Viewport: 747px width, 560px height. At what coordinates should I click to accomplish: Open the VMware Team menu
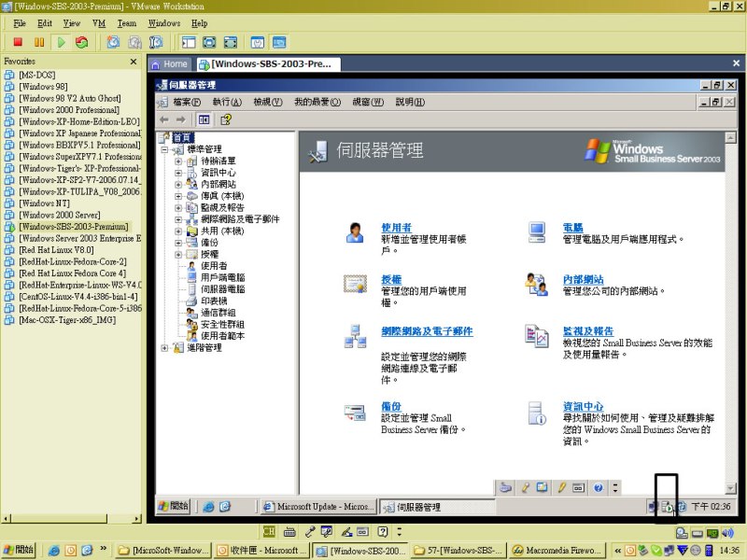tap(127, 23)
